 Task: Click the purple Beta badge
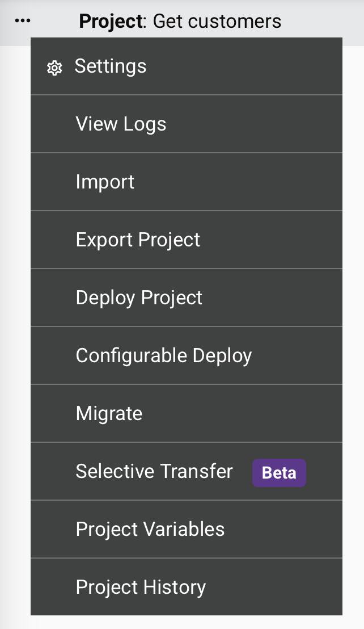coord(279,473)
